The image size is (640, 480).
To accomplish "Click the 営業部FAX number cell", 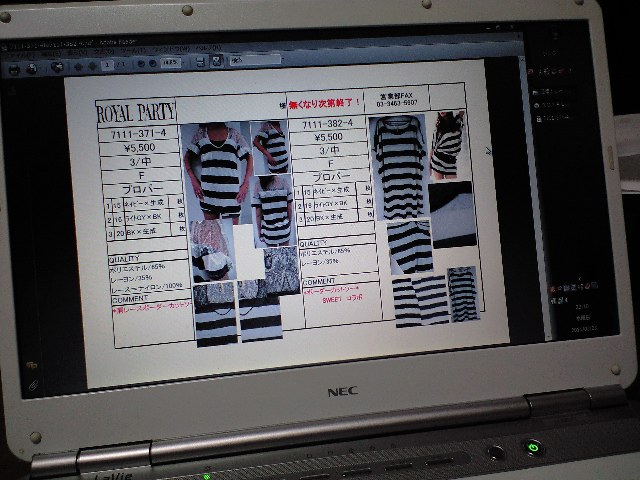I will point(397,100).
